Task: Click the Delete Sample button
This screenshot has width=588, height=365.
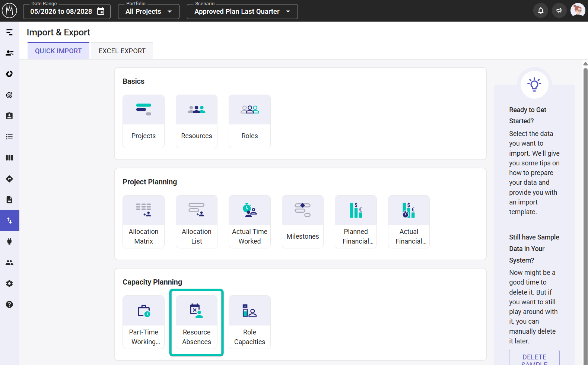Action: (x=534, y=358)
